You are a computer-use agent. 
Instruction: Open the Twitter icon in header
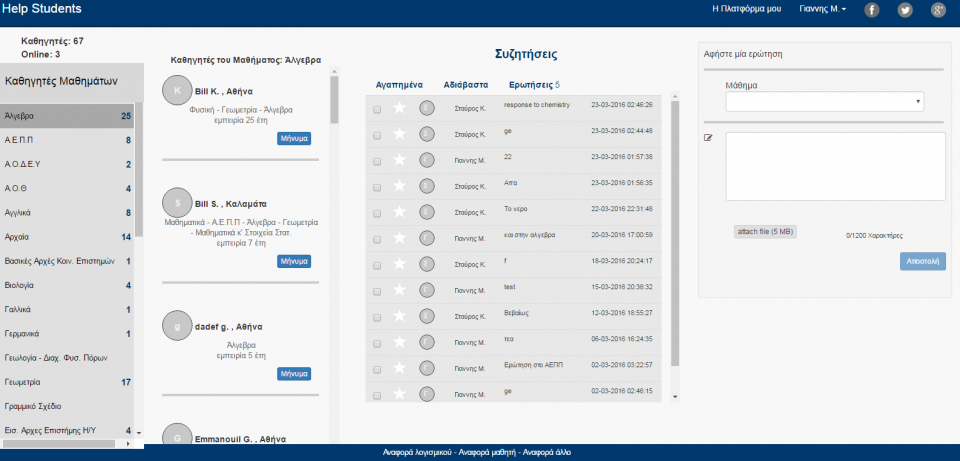[905, 10]
